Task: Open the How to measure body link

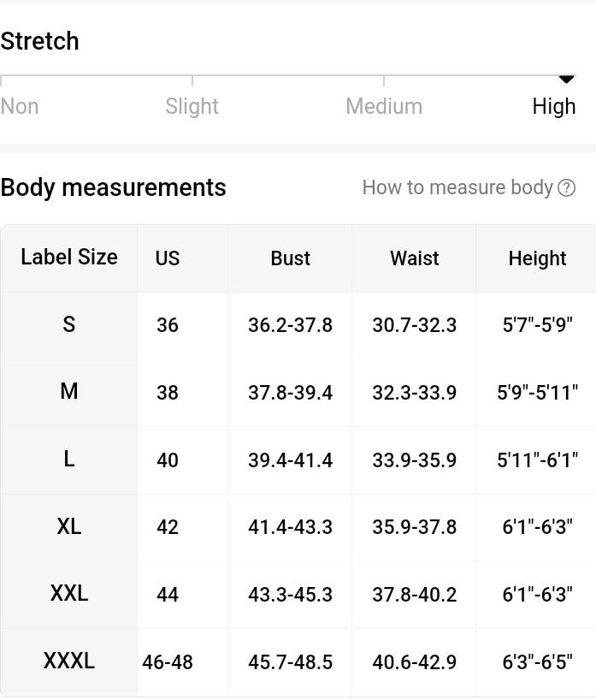Action: (457, 187)
